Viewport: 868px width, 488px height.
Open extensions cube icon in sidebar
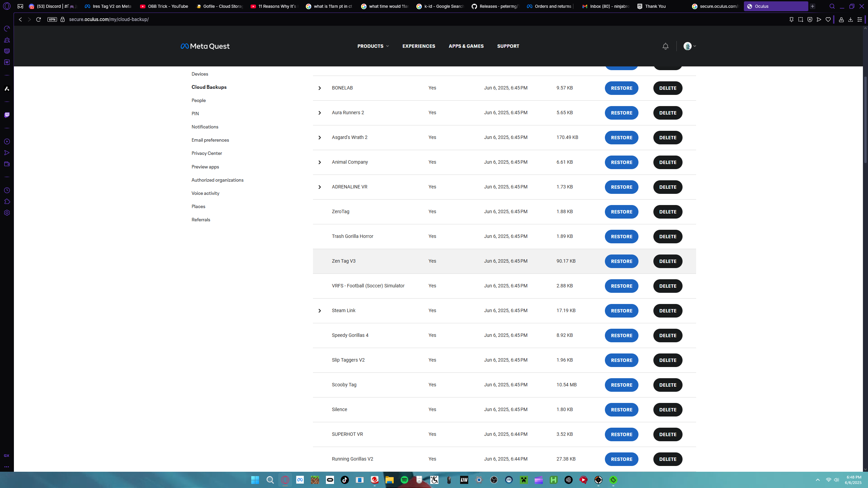click(x=7, y=202)
